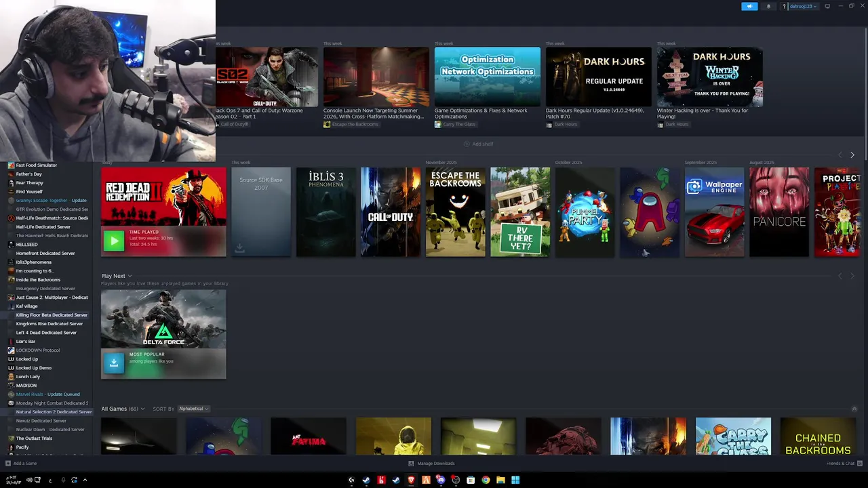Collapse All Games section chevron
The image size is (868, 488).
854,409
